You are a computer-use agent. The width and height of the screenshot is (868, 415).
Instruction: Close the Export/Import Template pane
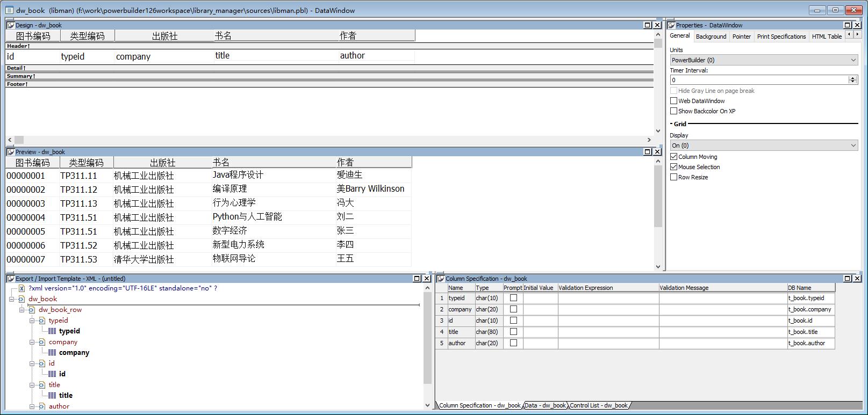[x=427, y=279]
